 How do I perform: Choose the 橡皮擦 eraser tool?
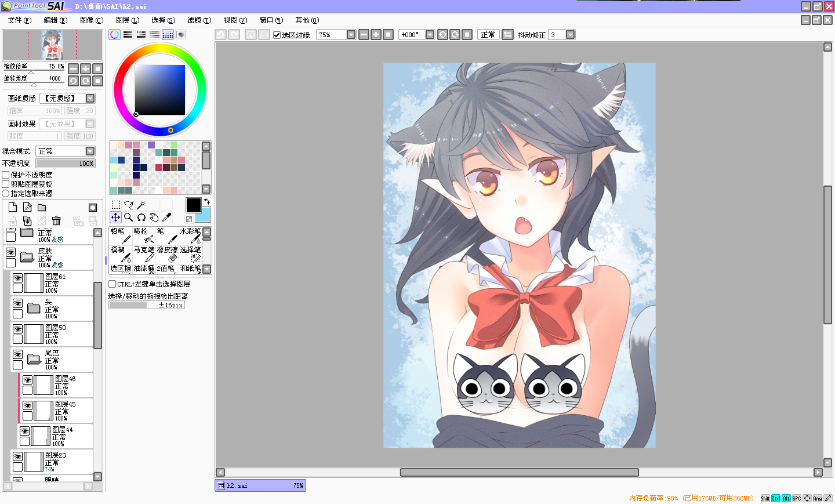167,254
